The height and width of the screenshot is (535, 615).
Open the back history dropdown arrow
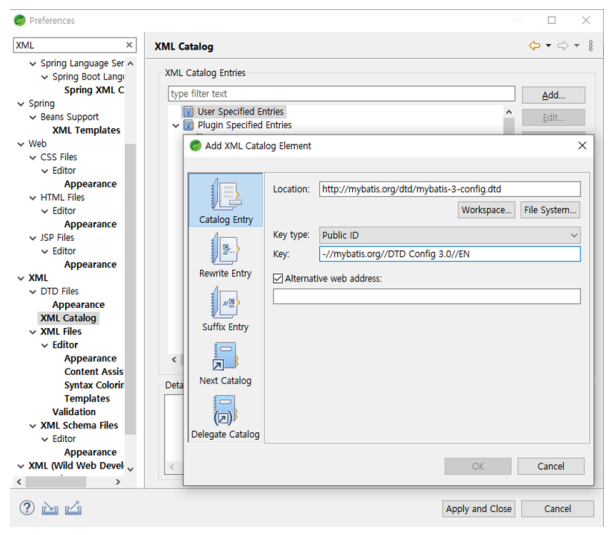548,46
